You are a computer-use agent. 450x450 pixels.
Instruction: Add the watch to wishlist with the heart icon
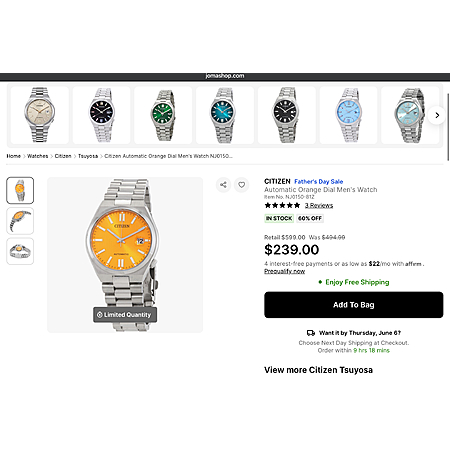pyautogui.click(x=242, y=185)
